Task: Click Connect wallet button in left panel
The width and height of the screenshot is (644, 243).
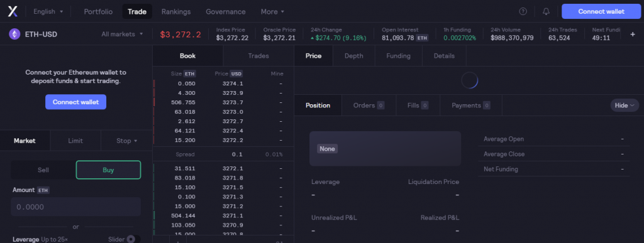Action: pos(75,102)
